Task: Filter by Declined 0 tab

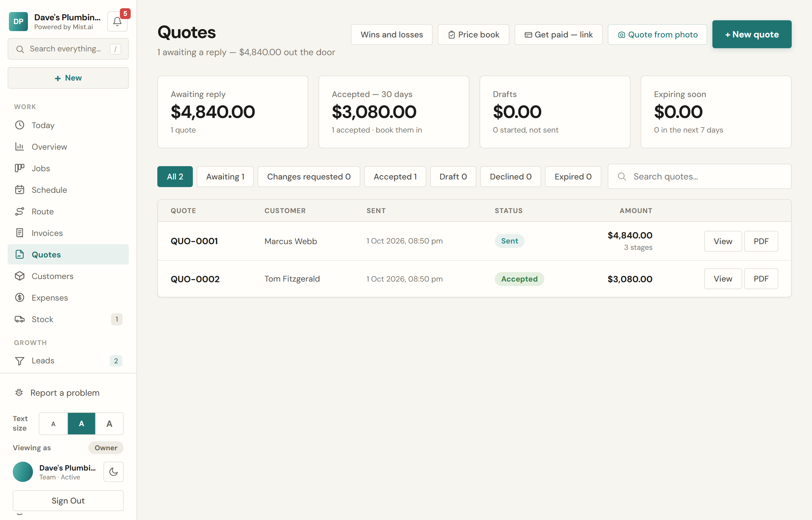Action: (x=510, y=177)
